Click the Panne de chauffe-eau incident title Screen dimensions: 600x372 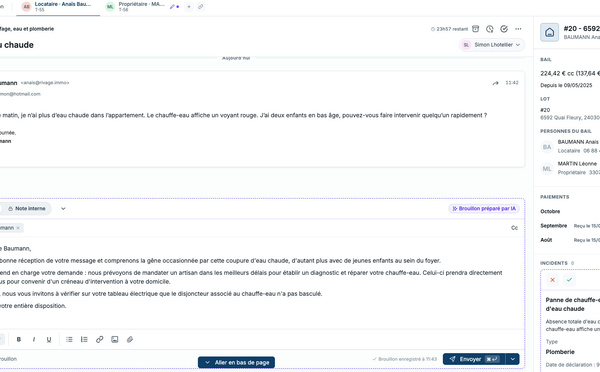click(x=572, y=304)
